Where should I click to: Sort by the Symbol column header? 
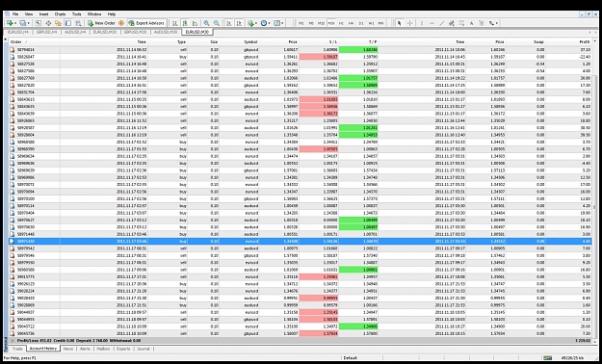click(x=239, y=41)
